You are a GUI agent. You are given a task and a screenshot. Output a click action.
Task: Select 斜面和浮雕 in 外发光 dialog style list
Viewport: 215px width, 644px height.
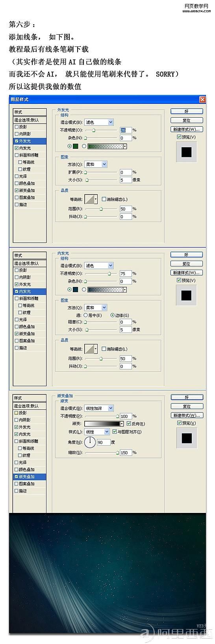click(x=30, y=155)
